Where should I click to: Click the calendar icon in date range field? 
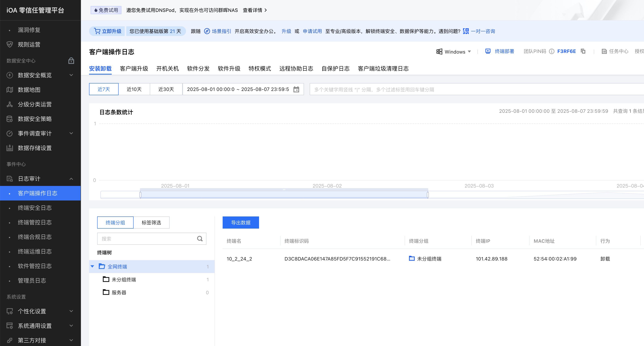click(x=296, y=89)
